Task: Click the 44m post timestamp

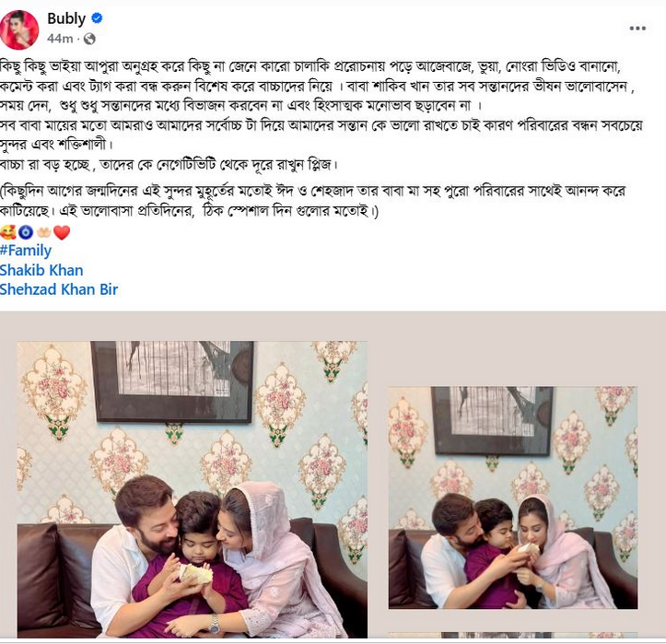Action: click(x=60, y=39)
